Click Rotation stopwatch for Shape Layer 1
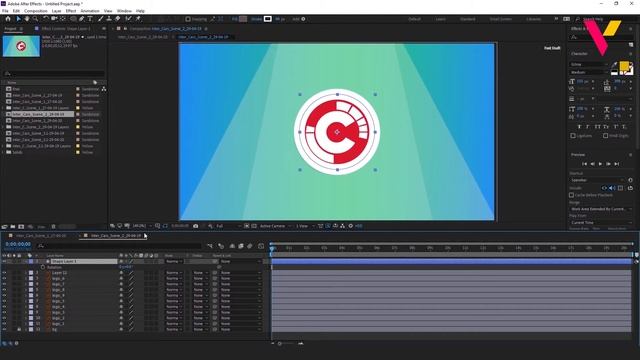 pos(43,267)
